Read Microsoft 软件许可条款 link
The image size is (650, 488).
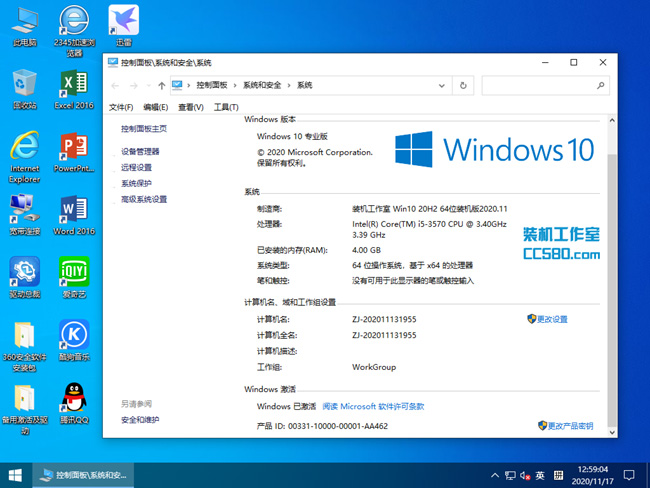coord(373,406)
